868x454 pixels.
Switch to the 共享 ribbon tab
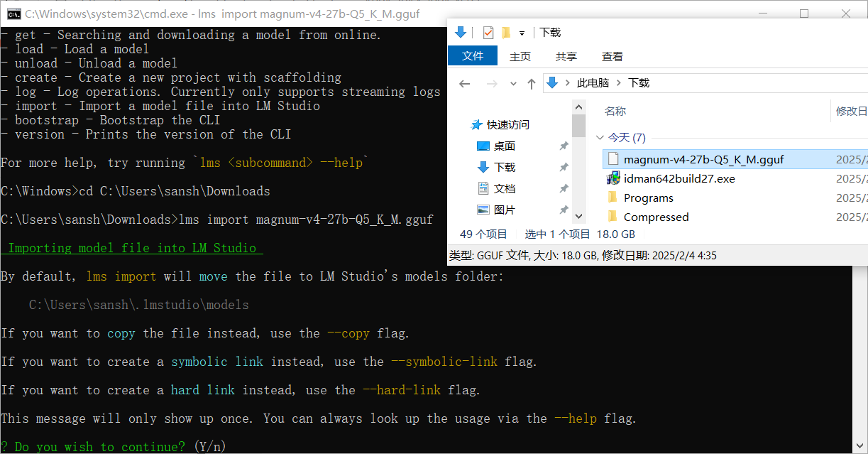click(x=566, y=56)
